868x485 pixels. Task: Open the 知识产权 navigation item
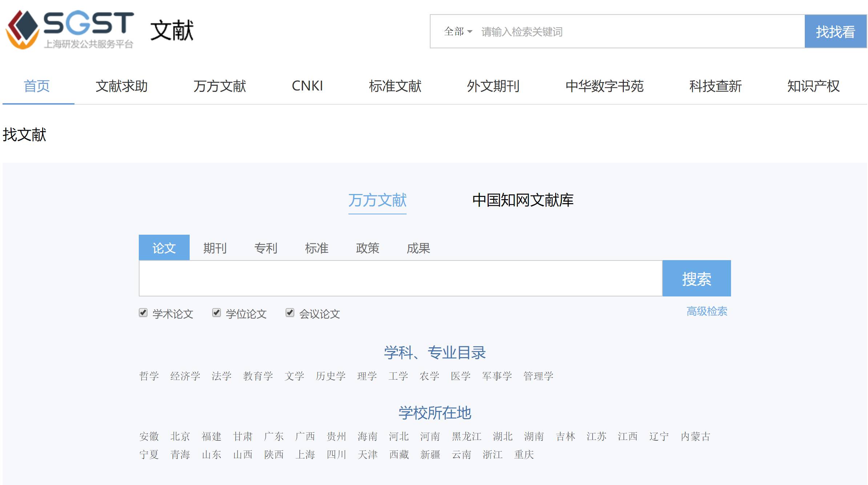pos(814,86)
